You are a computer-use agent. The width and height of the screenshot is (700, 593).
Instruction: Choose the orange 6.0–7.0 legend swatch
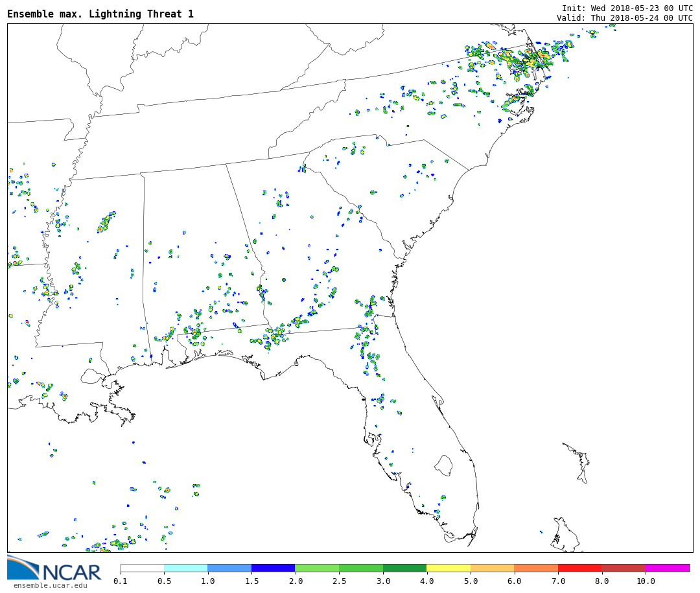coord(535,568)
